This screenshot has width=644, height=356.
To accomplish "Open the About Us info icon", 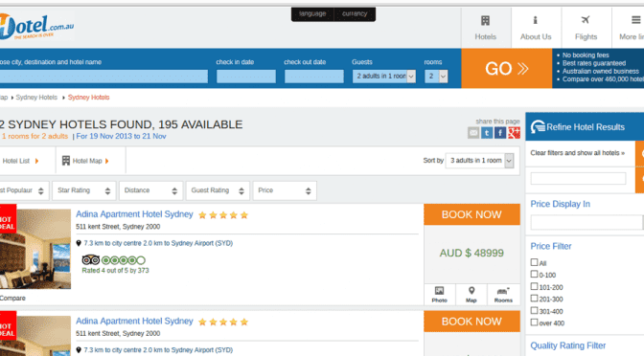I will click(x=535, y=20).
